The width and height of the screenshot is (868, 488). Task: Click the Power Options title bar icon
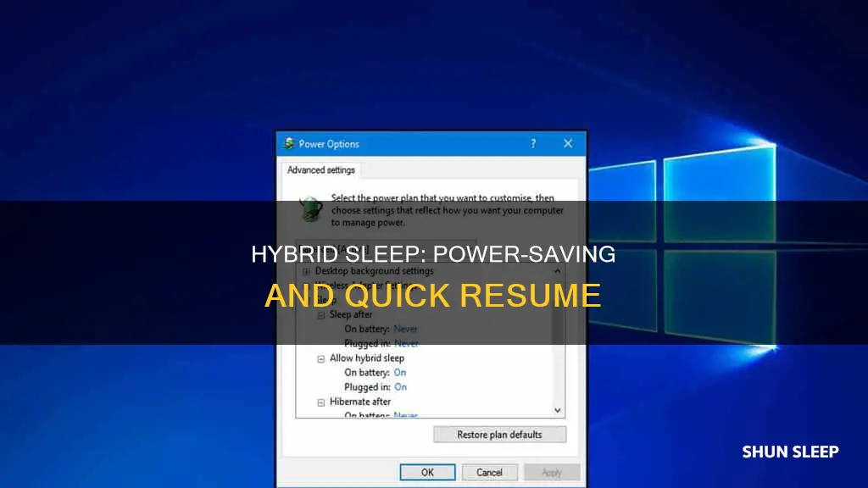coord(289,144)
